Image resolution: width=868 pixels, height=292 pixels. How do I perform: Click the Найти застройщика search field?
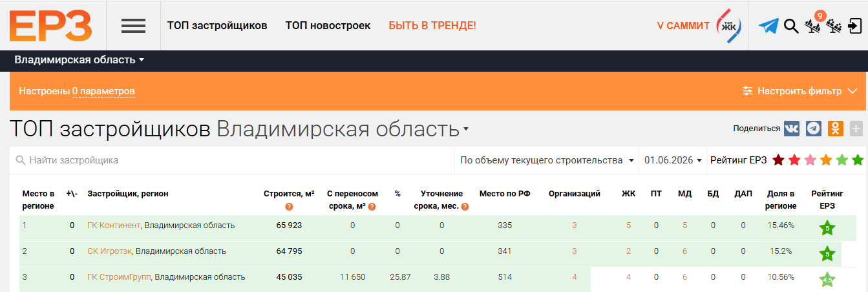233,160
